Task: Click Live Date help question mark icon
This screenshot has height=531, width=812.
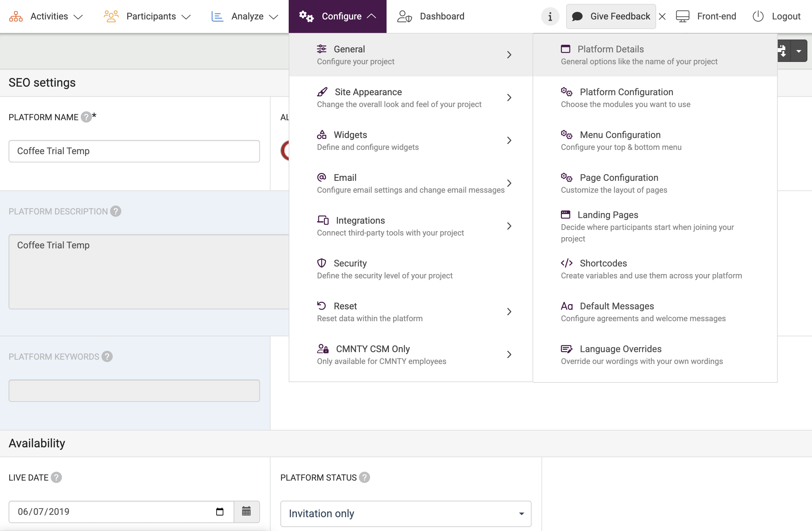Action: click(56, 477)
